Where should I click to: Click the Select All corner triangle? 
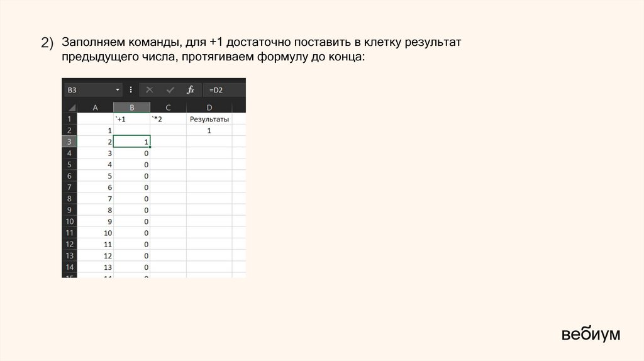[72, 108]
